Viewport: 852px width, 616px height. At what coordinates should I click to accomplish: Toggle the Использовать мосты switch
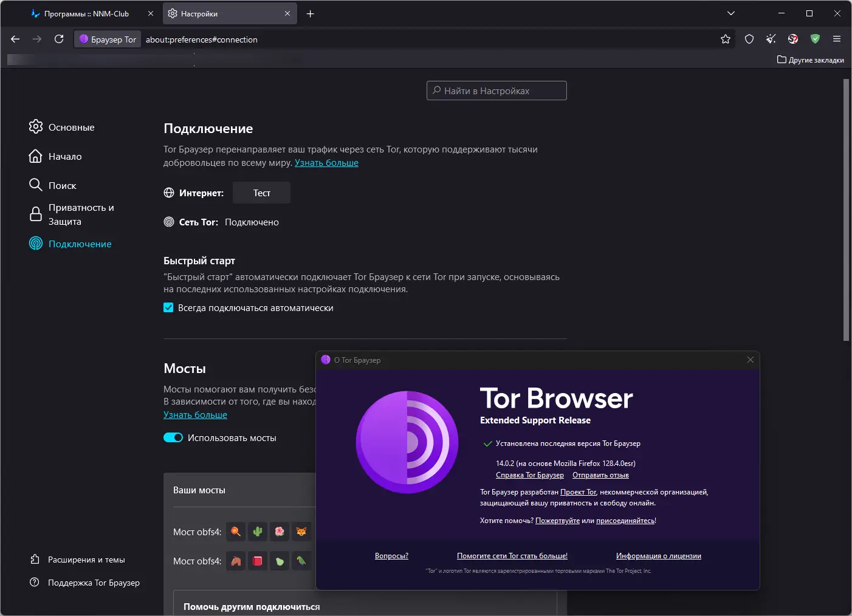click(x=173, y=437)
